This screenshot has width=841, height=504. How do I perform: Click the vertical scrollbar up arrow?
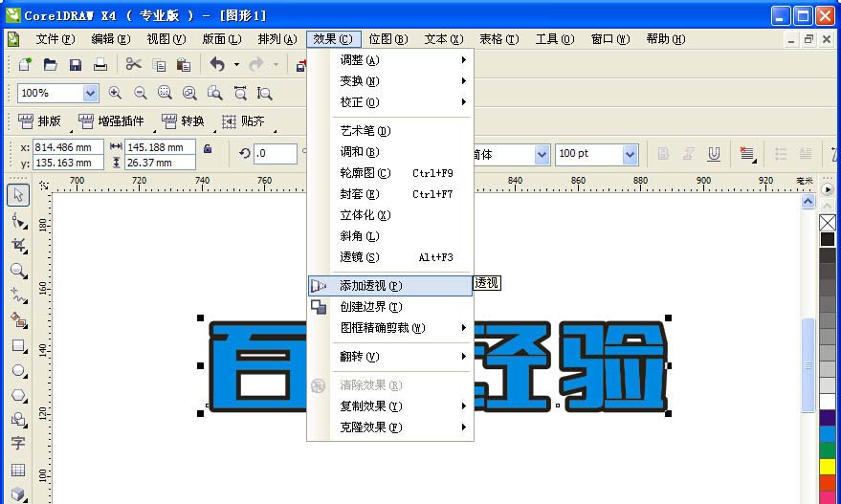(x=808, y=202)
